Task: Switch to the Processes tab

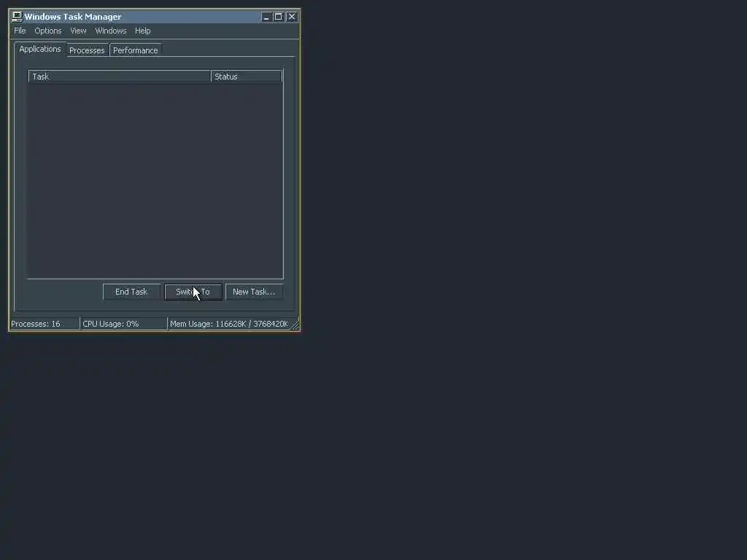Action: click(x=87, y=50)
